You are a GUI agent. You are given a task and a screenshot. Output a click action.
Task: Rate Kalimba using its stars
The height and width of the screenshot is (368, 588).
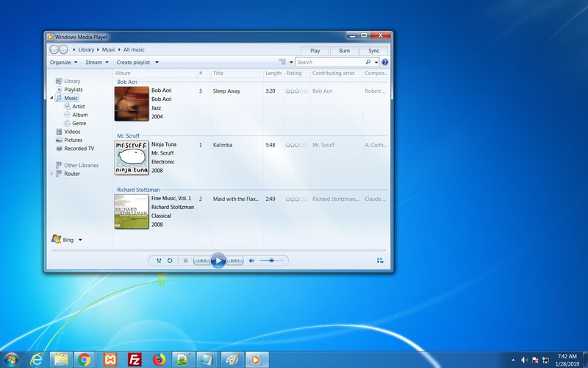tap(297, 145)
